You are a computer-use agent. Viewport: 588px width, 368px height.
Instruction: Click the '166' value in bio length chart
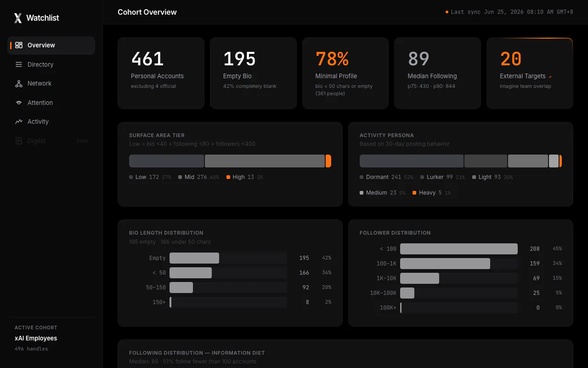304,273
